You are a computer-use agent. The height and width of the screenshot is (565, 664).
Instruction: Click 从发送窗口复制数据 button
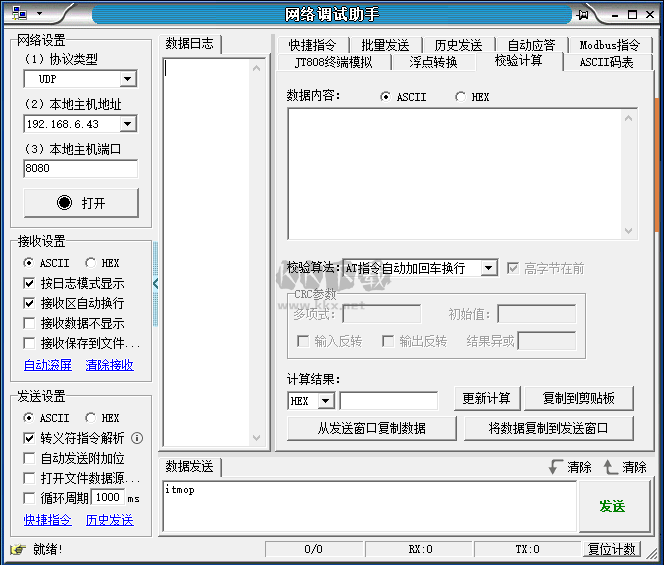(x=372, y=428)
